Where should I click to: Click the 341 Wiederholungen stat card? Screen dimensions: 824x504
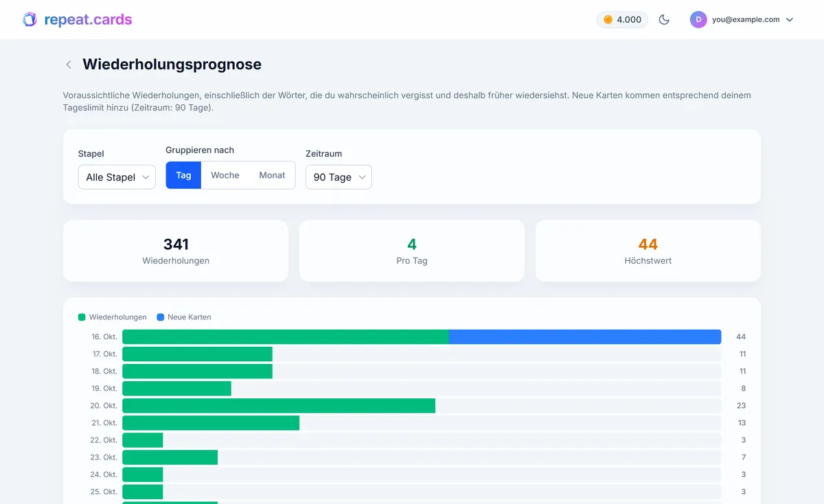[x=176, y=251]
